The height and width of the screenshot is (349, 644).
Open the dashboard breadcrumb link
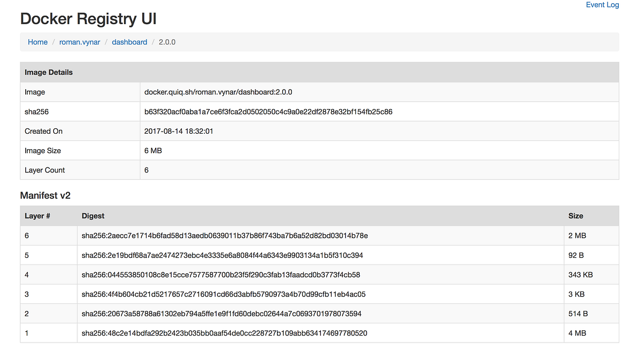coord(129,42)
